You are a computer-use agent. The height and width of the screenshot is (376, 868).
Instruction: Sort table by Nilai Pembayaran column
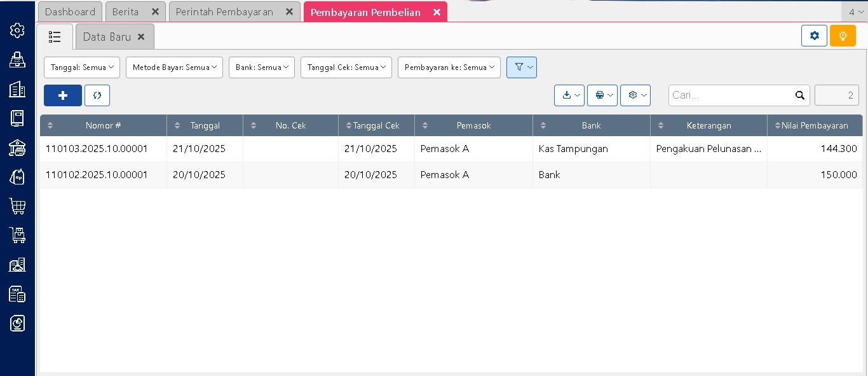coord(815,125)
